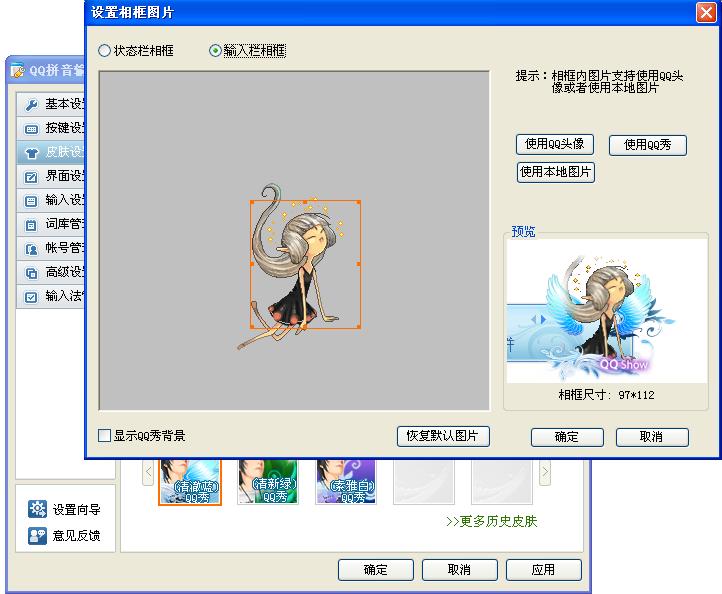Open the 设置向导 link
This screenshot has height=594, width=722.
[x=76, y=509]
